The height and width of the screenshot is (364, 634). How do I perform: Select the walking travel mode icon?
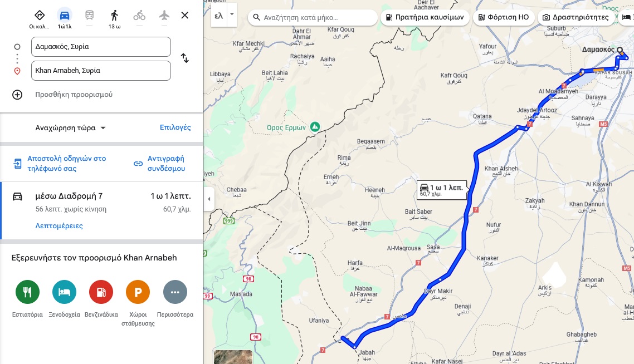[x=114, y=16]
